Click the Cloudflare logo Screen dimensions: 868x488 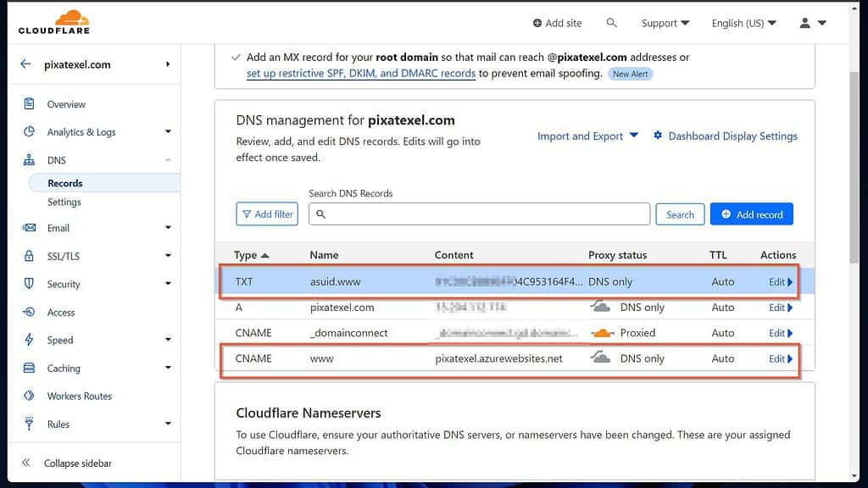click(53, 22)
